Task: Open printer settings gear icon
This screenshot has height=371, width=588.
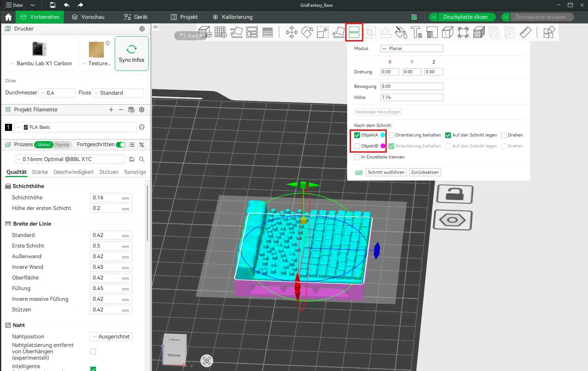Action: point(142,29)
